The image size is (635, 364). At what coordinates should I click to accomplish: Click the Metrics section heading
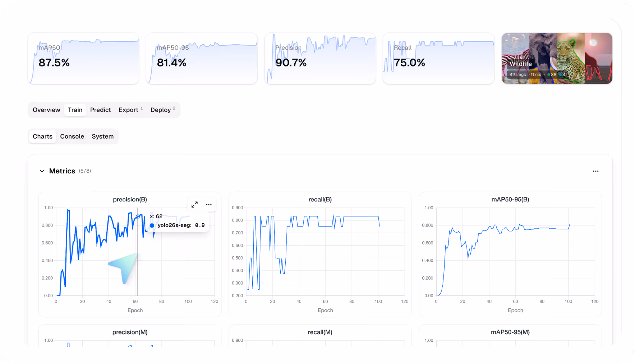tap(62, 171)
